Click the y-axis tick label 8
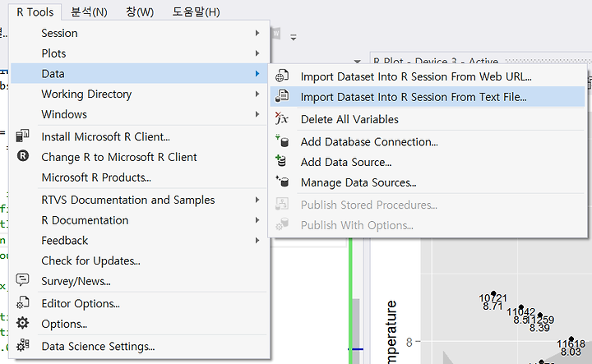Viewport: 592px width, 364px height. [409, 342]
